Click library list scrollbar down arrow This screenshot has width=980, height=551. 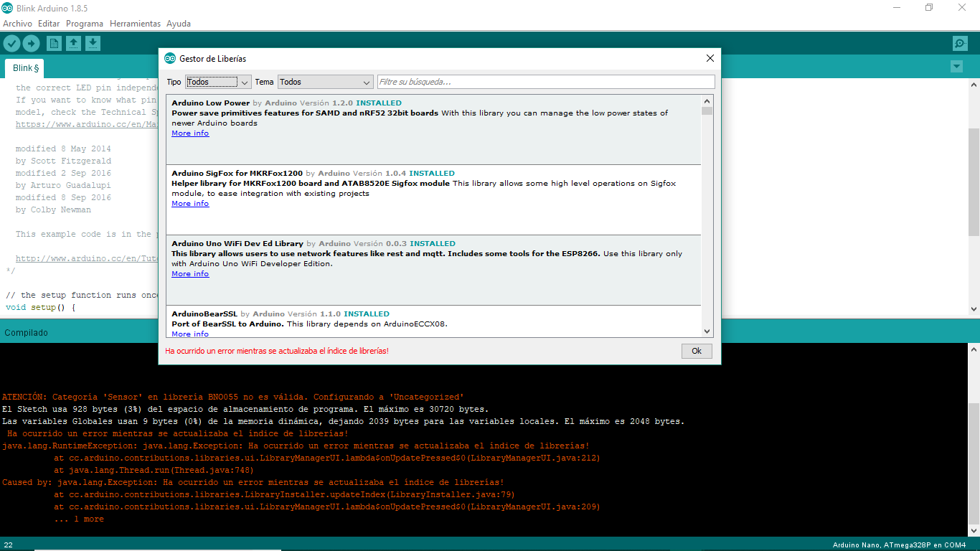pos(707,331)
